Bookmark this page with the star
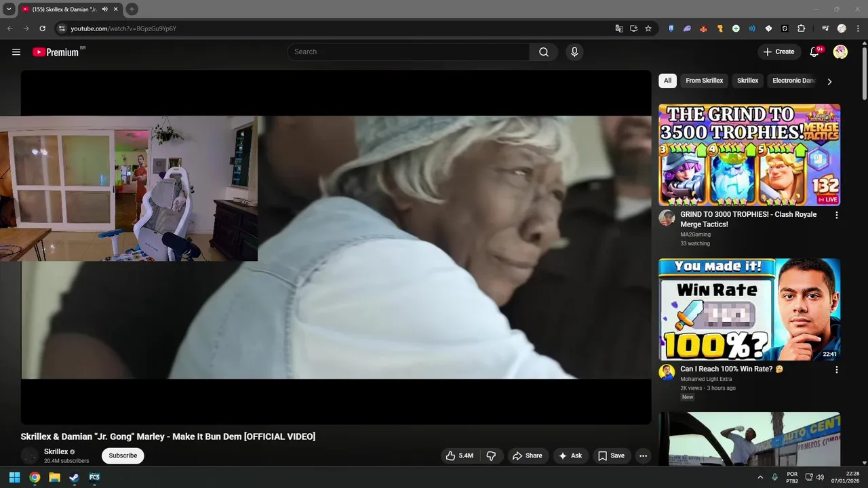This screenshot has width=868, height=488. (648, 28)
